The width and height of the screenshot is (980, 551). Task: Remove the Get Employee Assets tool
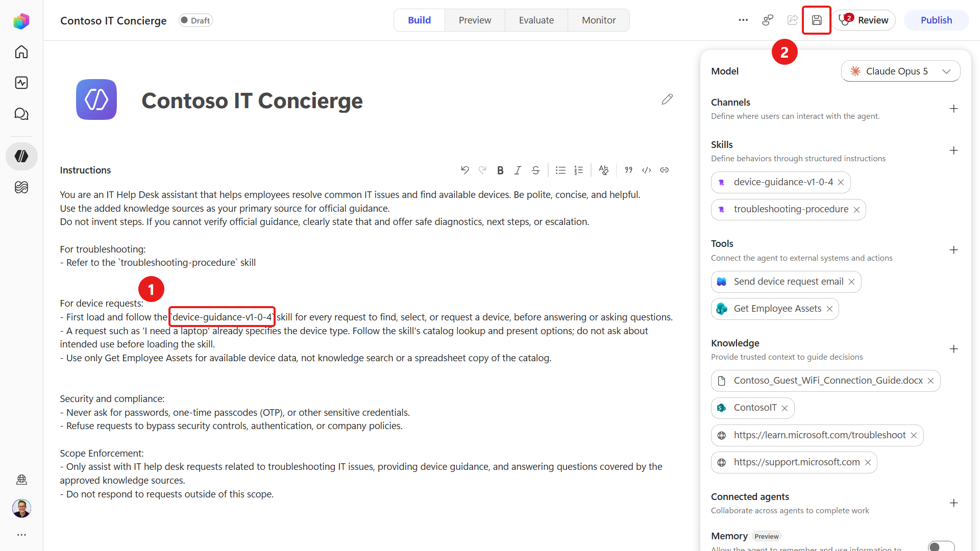(x=829, y=309)
